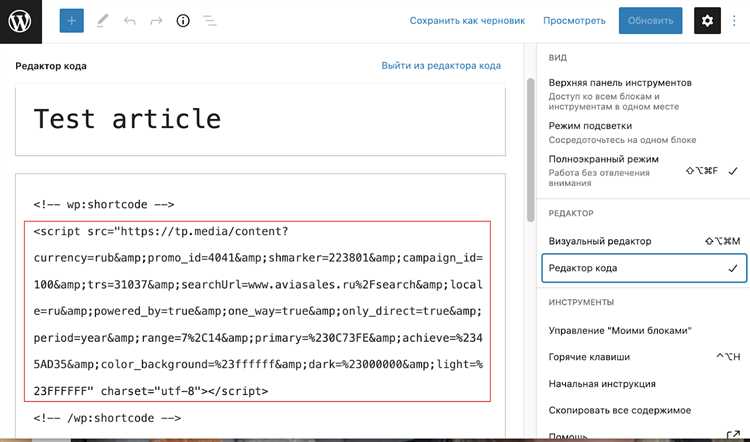750x442 pixels.
Task: Click the /wp:shortcode closing comment line
Action: coord(107,418)
